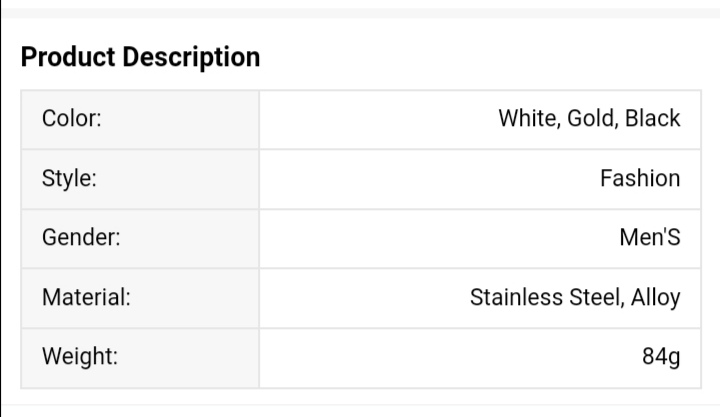Click the word Product in the heading
The height and width of the screenshot is (417, 720).
[68, 57]
